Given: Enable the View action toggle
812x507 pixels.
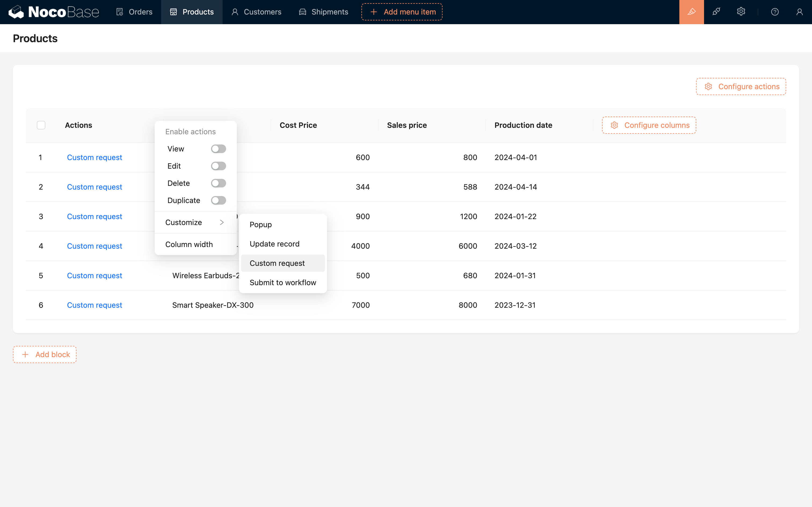Looking at the screenshot, I should (218, 149).
